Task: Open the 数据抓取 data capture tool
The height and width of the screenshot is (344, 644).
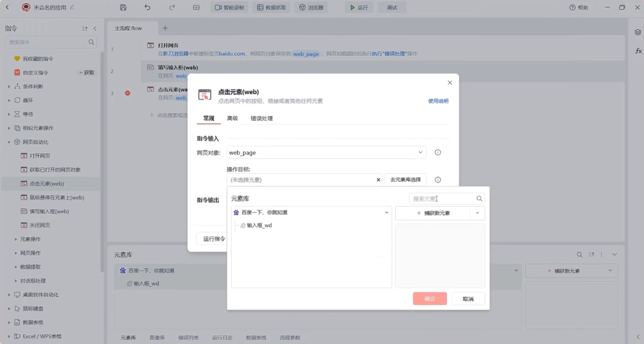Action: [x=272, y=8]
